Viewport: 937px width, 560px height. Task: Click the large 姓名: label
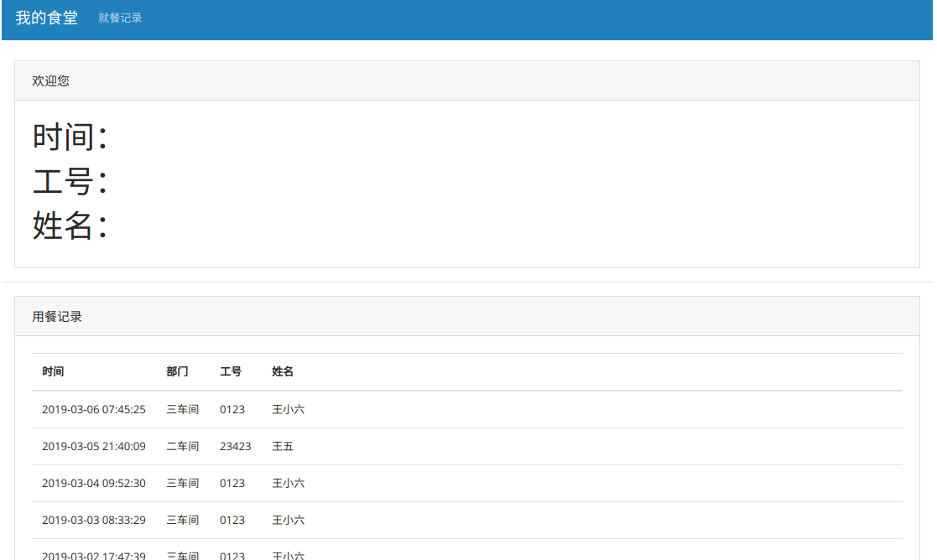tap(70, 226)
